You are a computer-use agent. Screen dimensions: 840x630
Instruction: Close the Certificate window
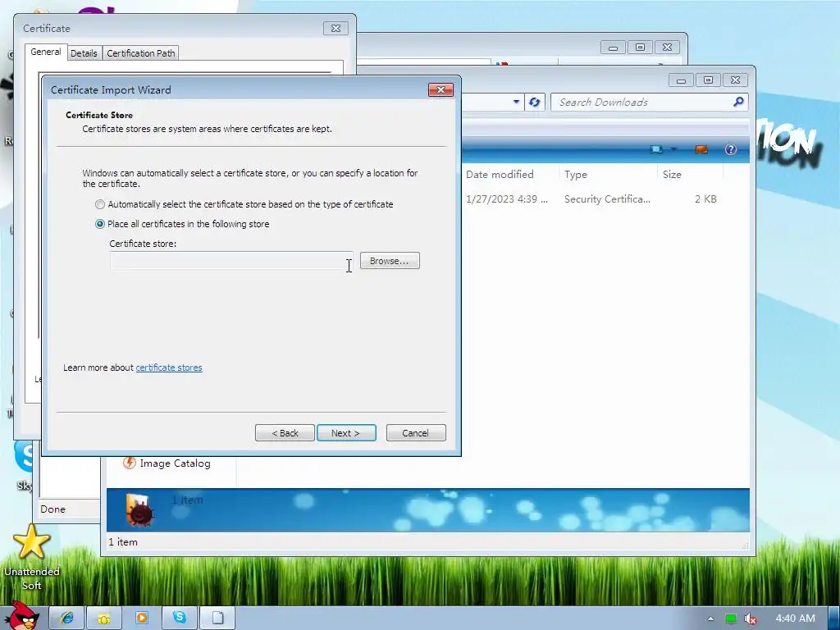click(336, 29)
